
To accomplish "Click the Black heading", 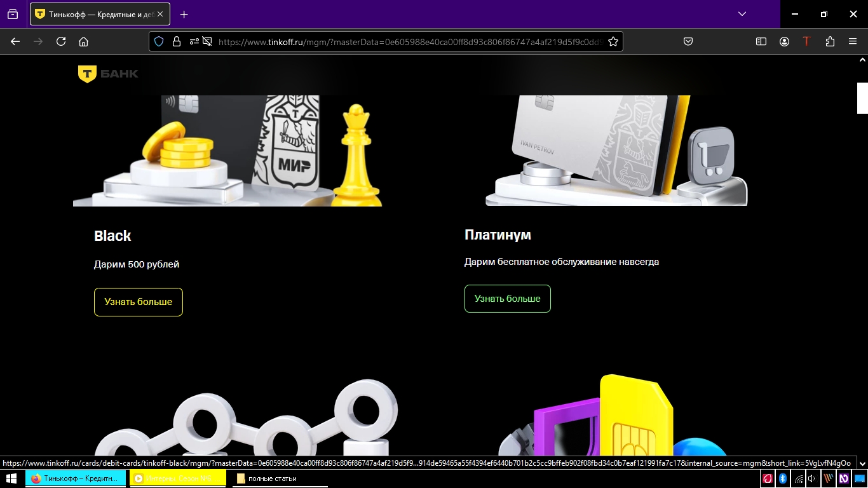I will [112, 236].
